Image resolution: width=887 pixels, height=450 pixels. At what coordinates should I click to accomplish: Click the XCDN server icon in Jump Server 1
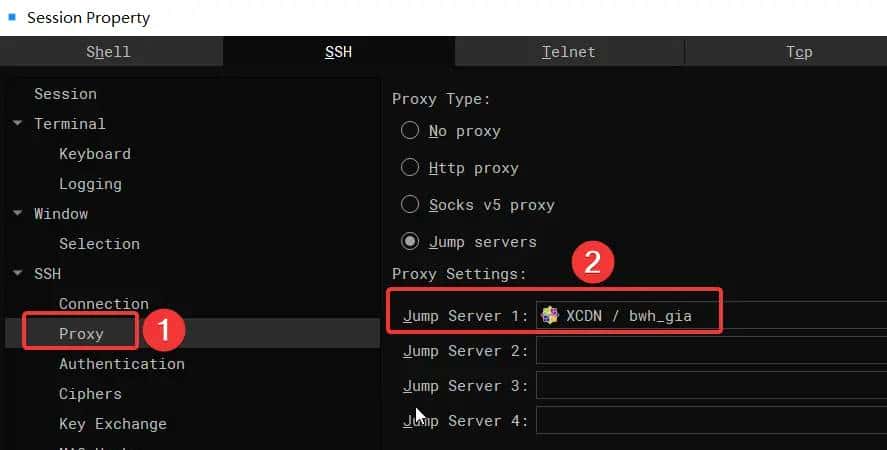point(549,316)
